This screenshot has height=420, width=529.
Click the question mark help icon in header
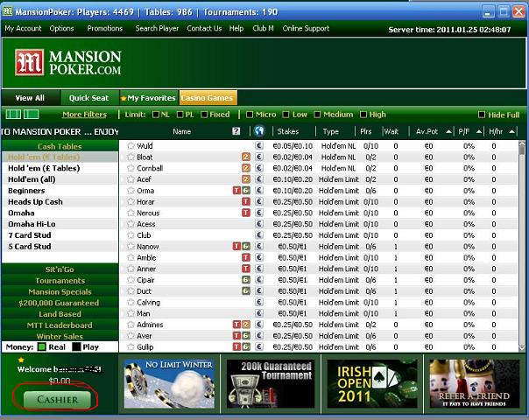point(236,131)
